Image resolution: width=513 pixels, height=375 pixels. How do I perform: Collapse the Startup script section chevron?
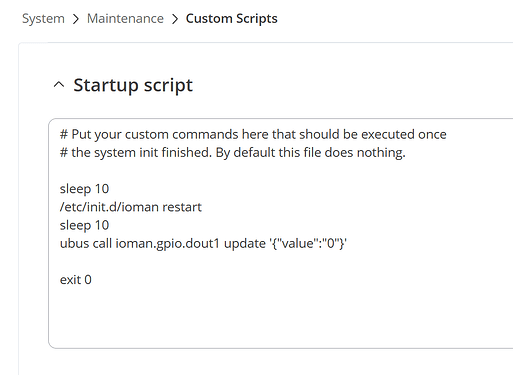[59, 85]
